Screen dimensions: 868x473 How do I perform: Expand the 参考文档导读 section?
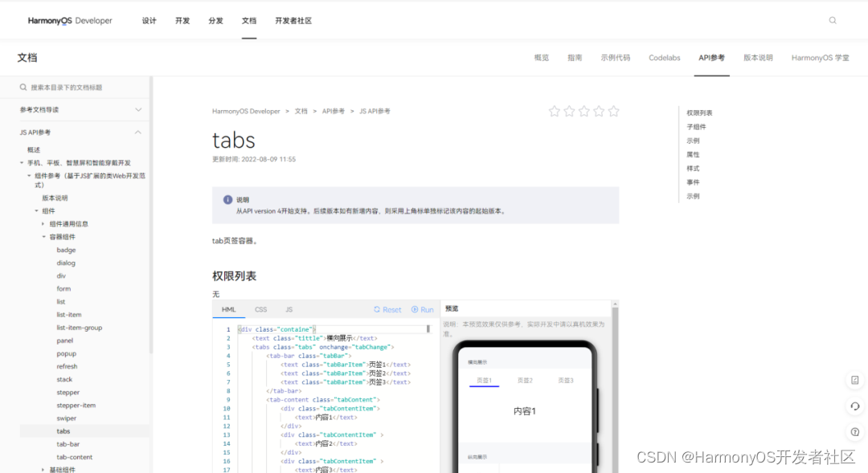click(x=138, y=109)
